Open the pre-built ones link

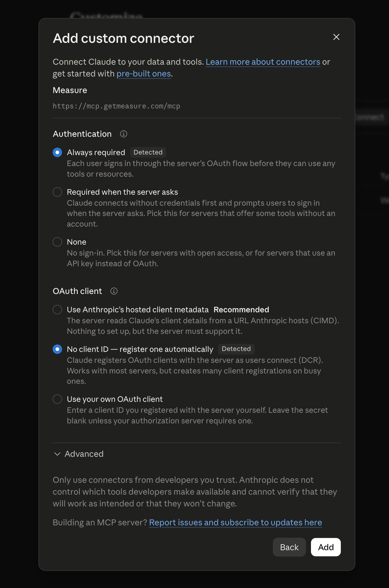pos(144,74)
